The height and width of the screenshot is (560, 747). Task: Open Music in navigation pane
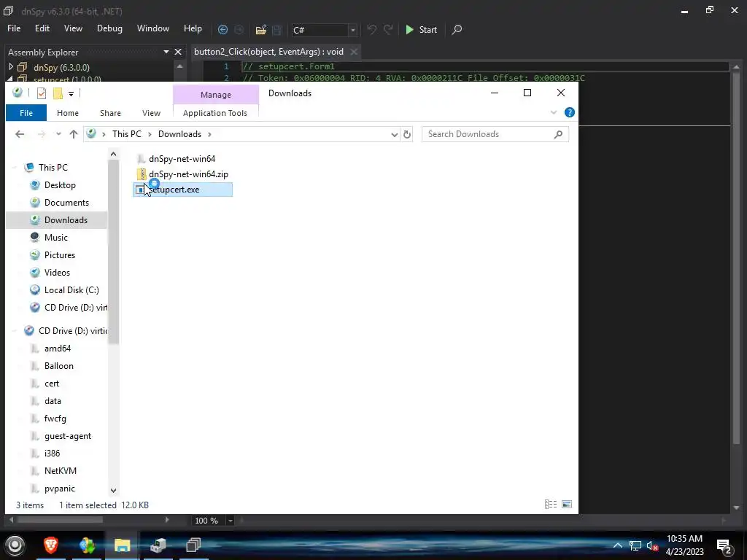[55, 237]
